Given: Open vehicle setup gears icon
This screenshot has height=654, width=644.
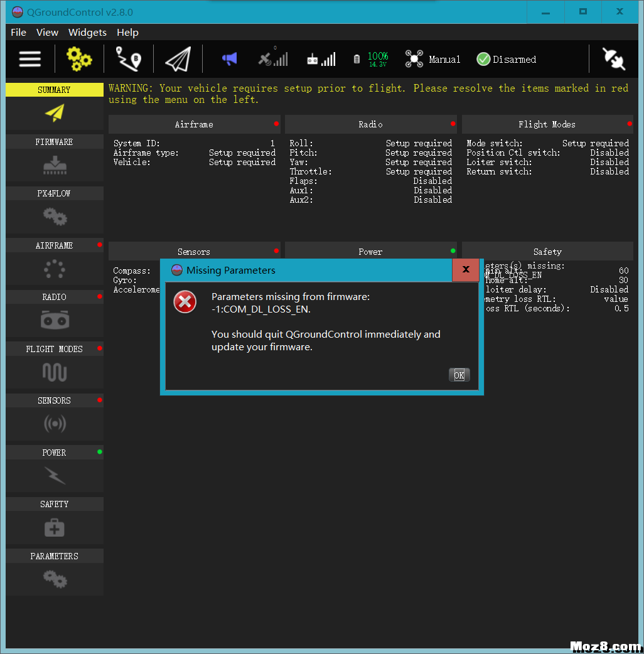Looking at the screenshot, I should tap(79, 59).
